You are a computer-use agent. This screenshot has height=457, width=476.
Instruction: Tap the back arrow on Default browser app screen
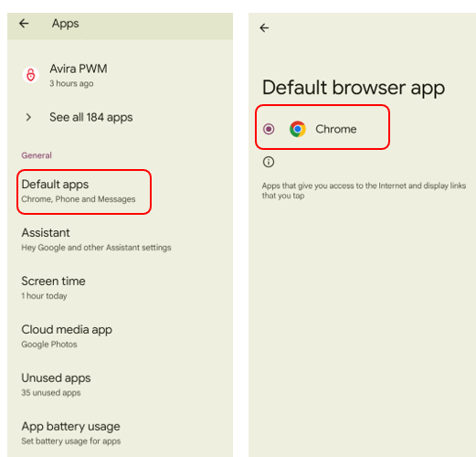point(264,28)
